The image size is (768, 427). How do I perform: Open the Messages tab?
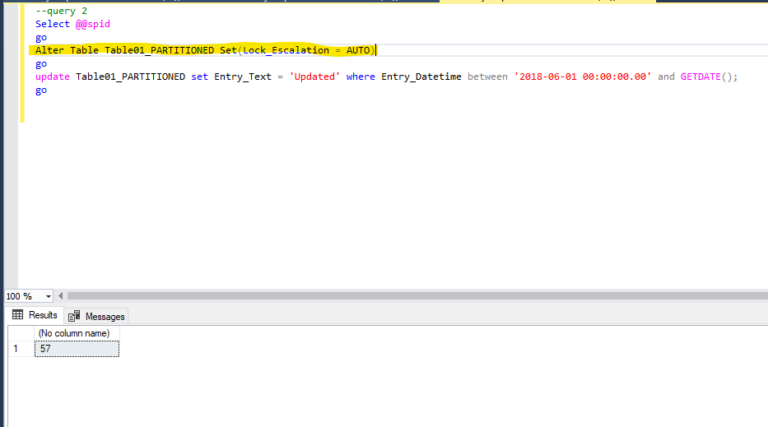pos(97,316)
